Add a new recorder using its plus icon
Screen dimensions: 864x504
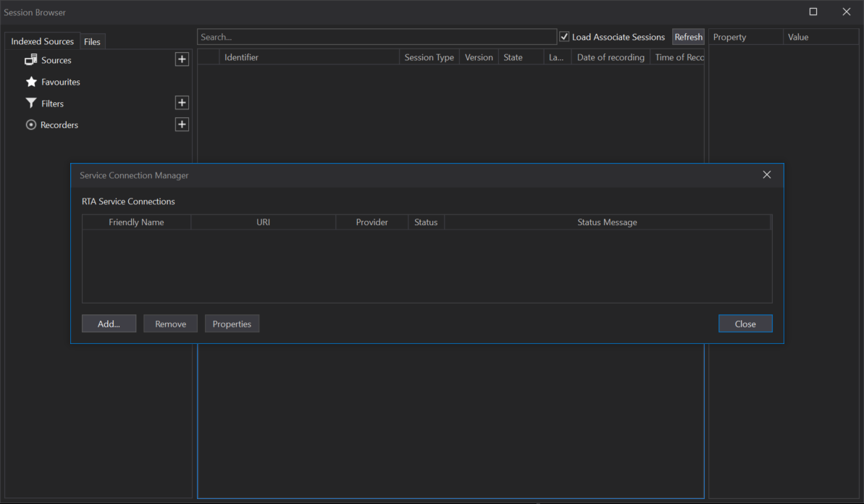pyautogui.click(x=182, y=124)
